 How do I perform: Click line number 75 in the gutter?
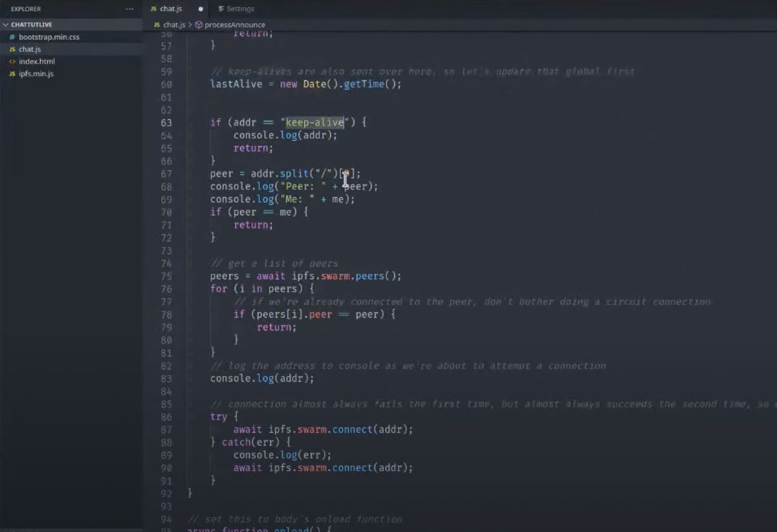166,276
